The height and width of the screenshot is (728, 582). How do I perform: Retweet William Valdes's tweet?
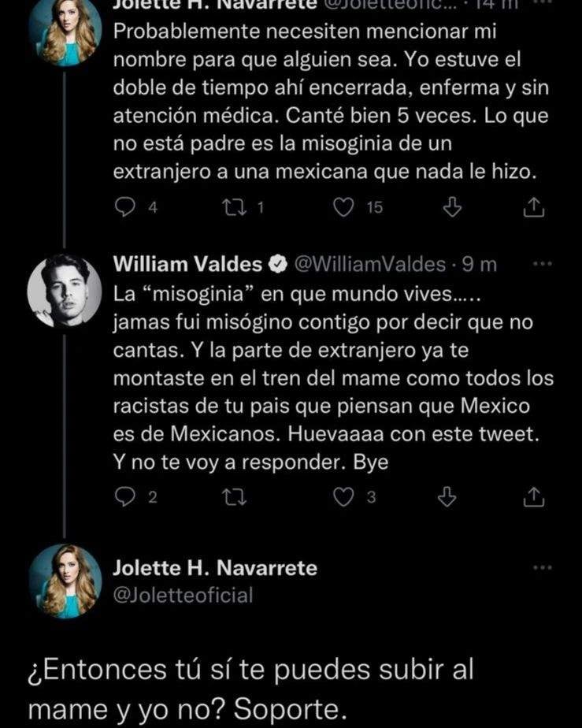(x=235, y=496)
